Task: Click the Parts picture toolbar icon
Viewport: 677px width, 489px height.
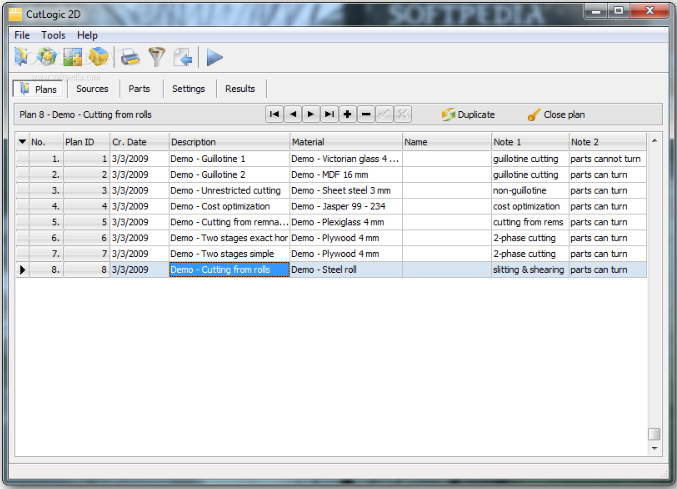Action: (x=73, y=57)
